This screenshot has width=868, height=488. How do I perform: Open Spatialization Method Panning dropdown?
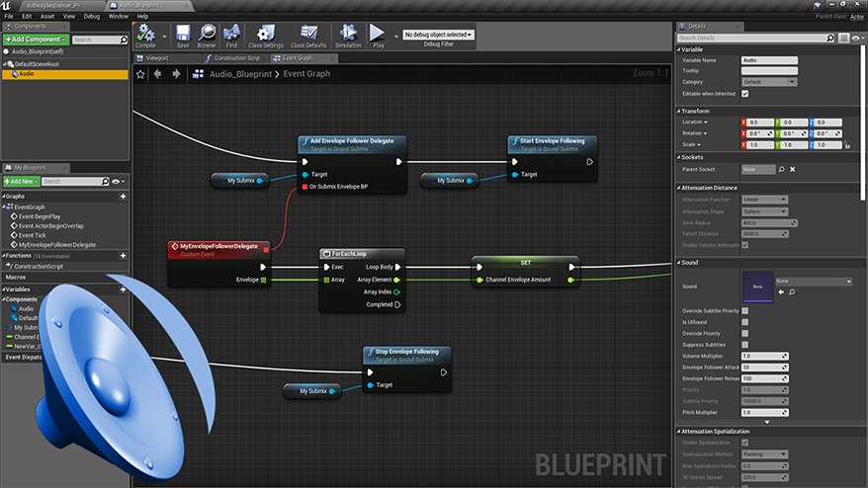click(x=764, y=454)
